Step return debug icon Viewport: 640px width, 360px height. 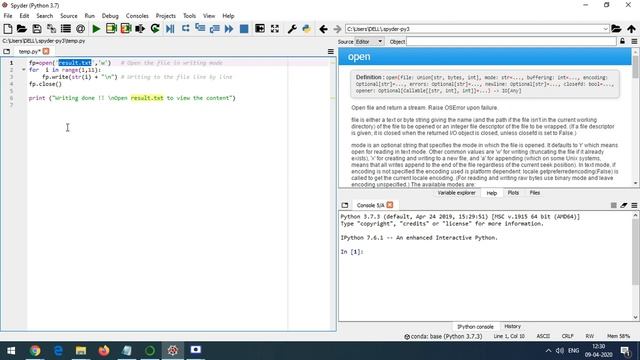tap(214, 29)
